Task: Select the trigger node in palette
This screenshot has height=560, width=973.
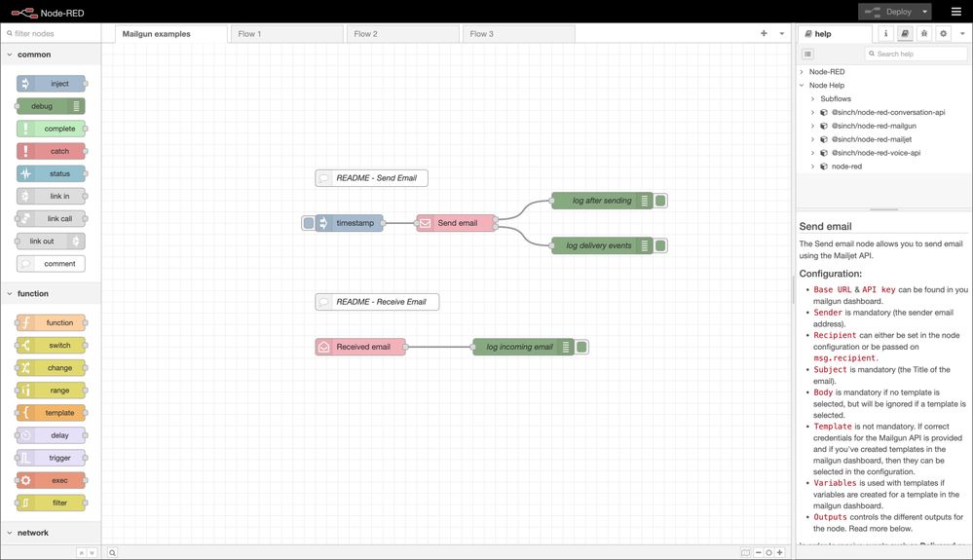Action: click(x=52, y=458)
